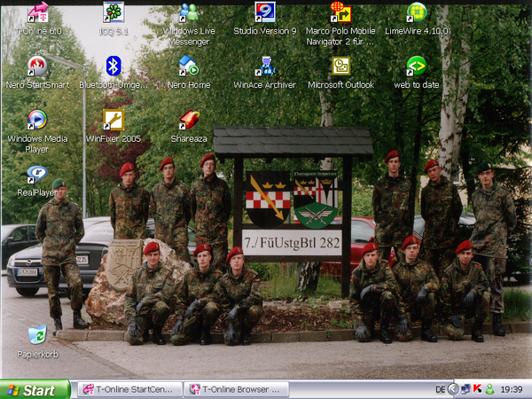Select Marco Polo Mobile Navigator shortcut
Image resolution: width=532 pixels, height=399 pixels.
[340, 12]
